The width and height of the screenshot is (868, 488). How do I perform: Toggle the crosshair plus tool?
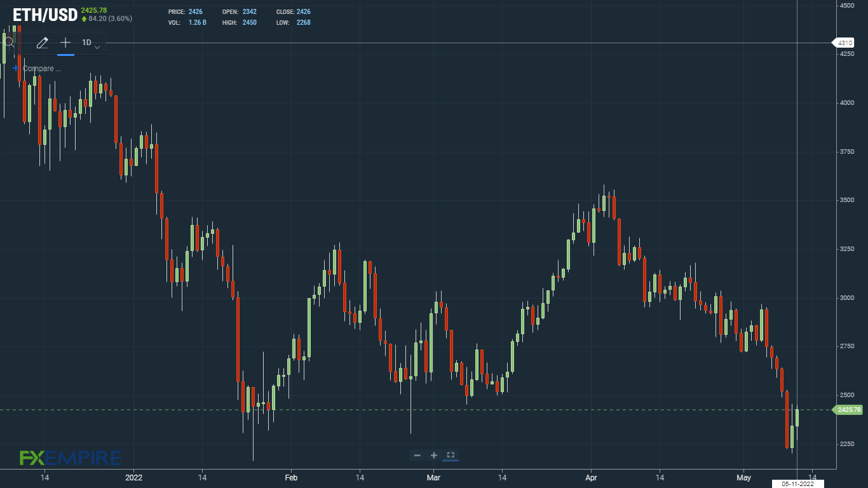click(x=65, y=43)
